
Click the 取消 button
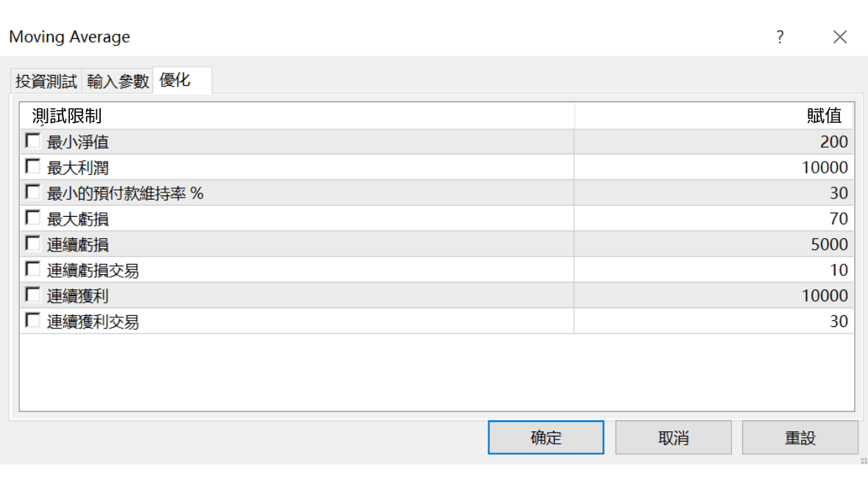coord(673,438)
